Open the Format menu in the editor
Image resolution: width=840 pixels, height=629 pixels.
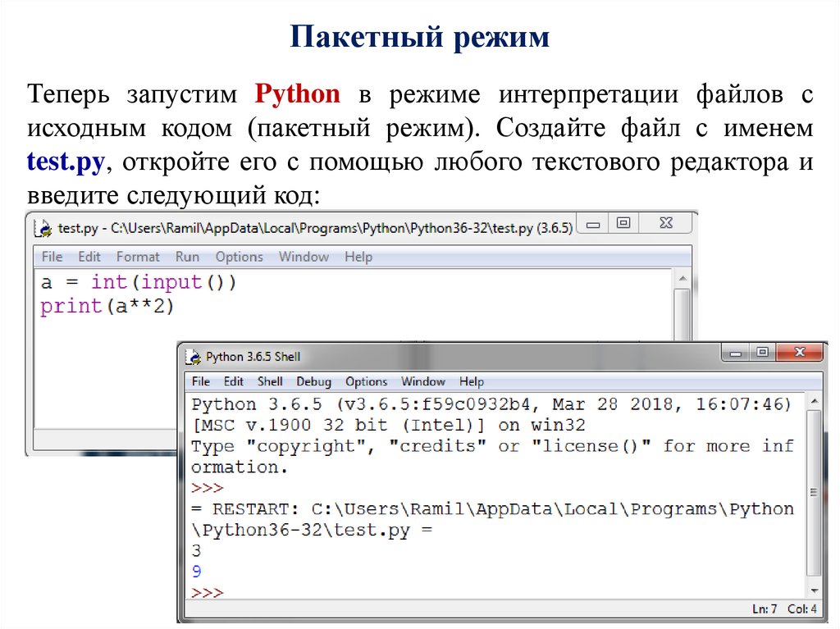pyautogui.click(x=138, y=257)
